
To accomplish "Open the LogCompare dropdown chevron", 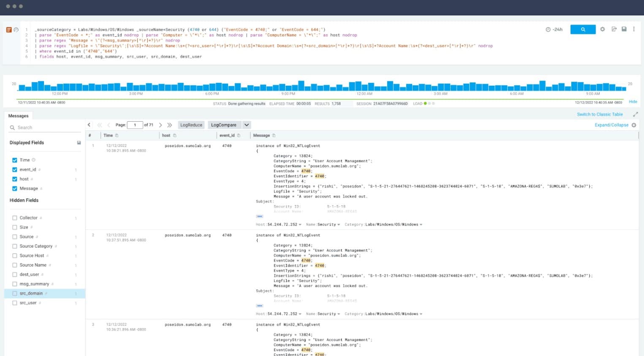I will (x=246, y=125).
